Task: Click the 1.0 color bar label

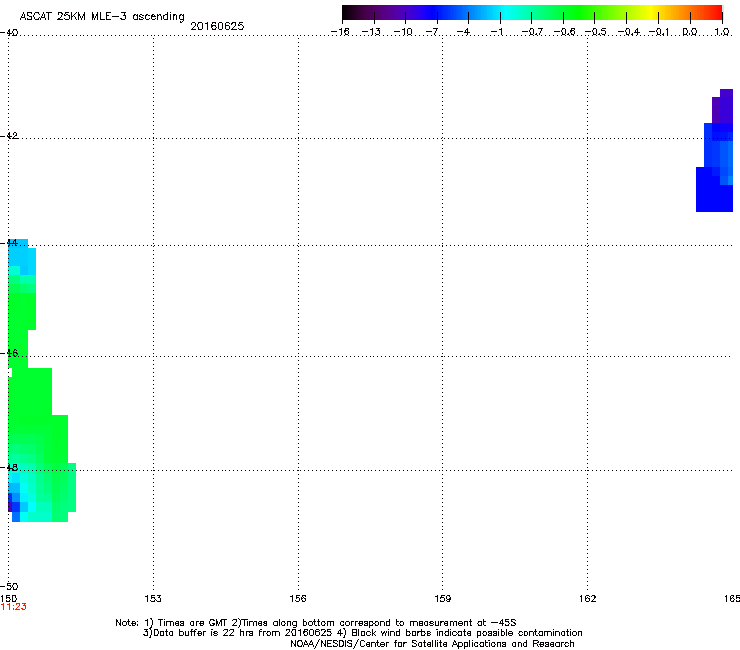Action: click(722, 32)
